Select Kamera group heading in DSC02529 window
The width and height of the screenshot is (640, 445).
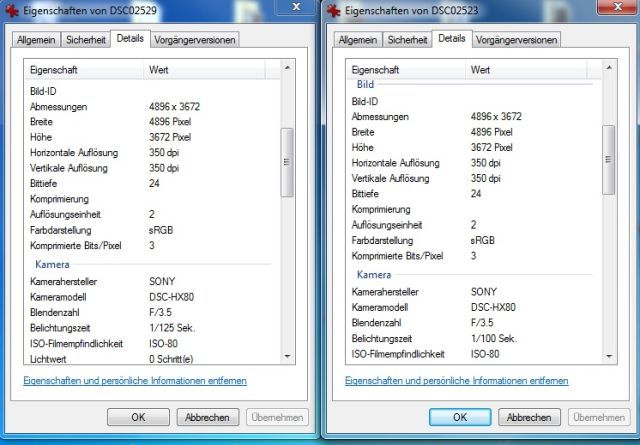coord(52,265)
